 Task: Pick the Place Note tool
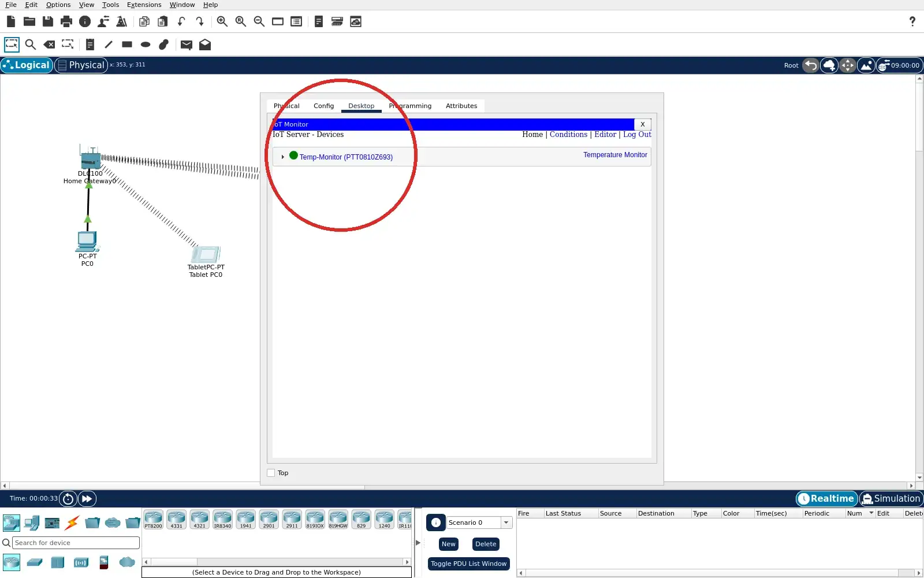pyautogui.click(x=90, y=45)
